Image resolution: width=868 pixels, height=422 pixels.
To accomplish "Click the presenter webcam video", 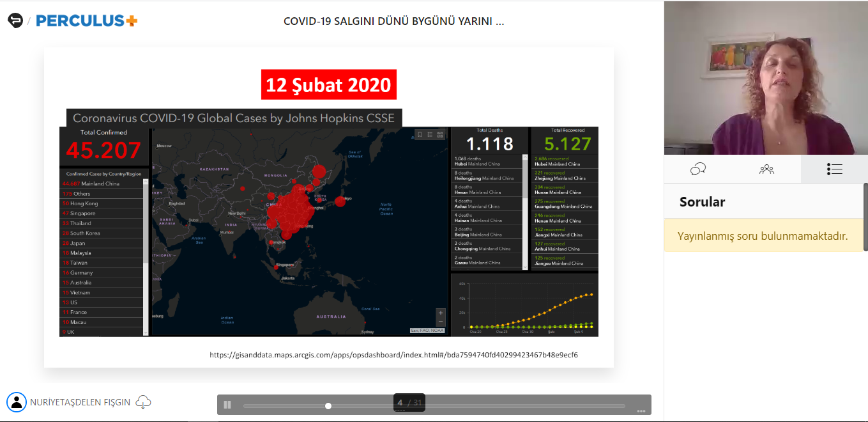I will 766,78.
